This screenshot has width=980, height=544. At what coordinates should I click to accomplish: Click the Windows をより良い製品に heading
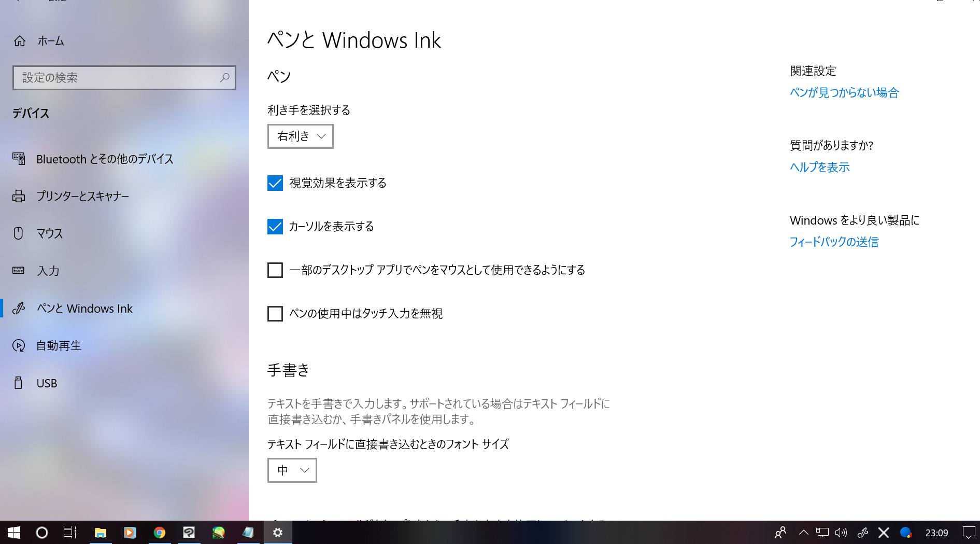point(855,220)
